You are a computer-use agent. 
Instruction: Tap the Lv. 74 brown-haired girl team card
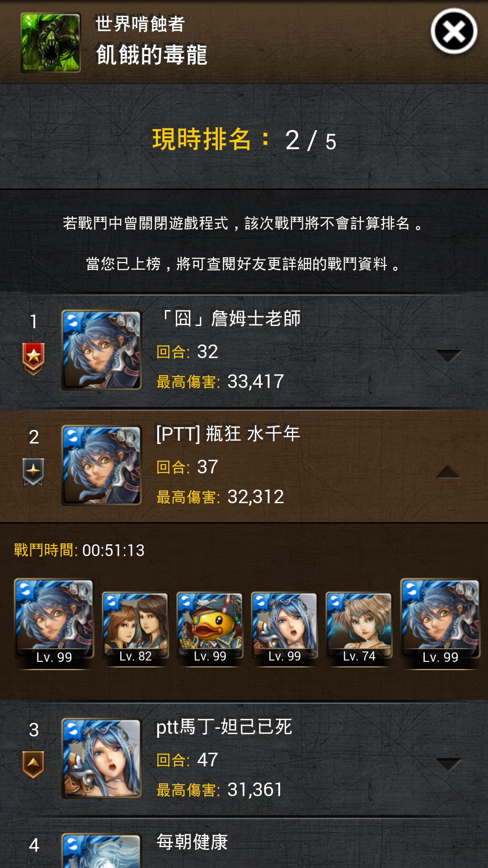[359, 628]
